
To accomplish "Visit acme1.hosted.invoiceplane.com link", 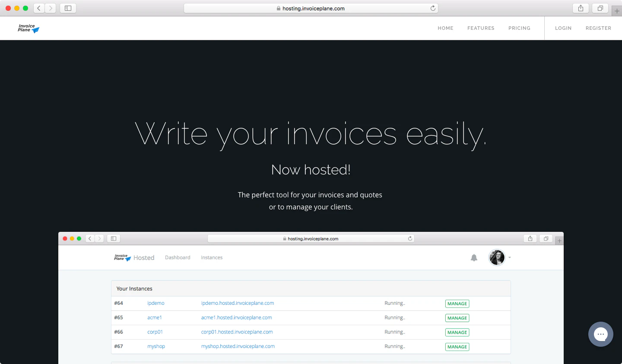I will click(237, 317).
